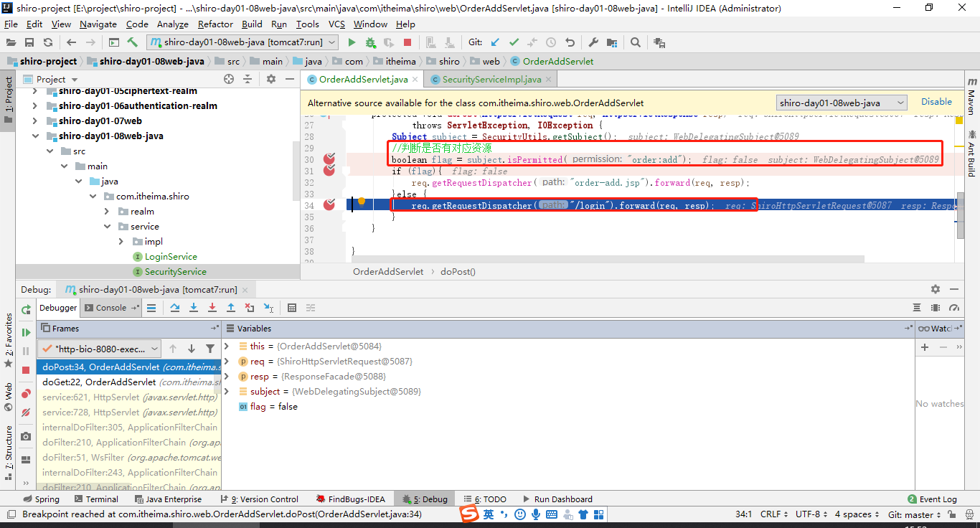Viewport: 980px width, 528px height.
Task: Click the Debug bug icon in main toolbar
Action: pyautogui.click(x=370, y=42)
